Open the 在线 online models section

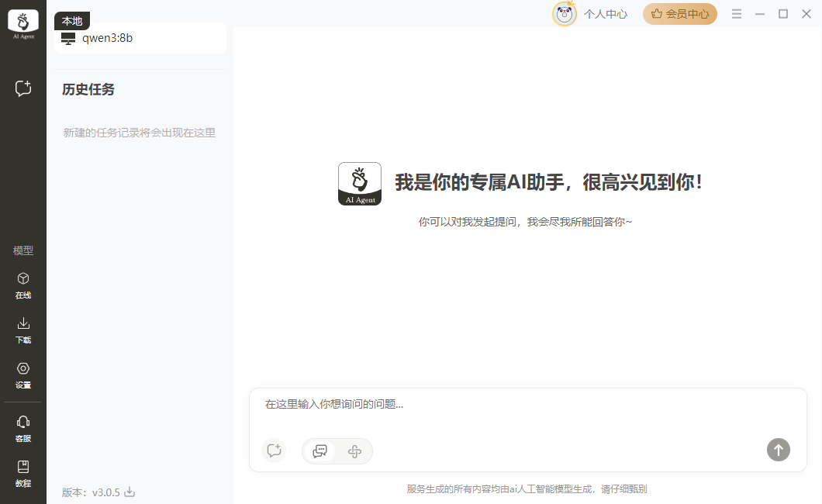(x=23, y=285)
